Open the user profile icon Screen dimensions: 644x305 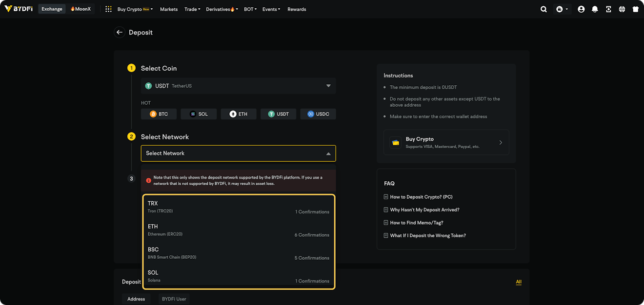(581, 9)
